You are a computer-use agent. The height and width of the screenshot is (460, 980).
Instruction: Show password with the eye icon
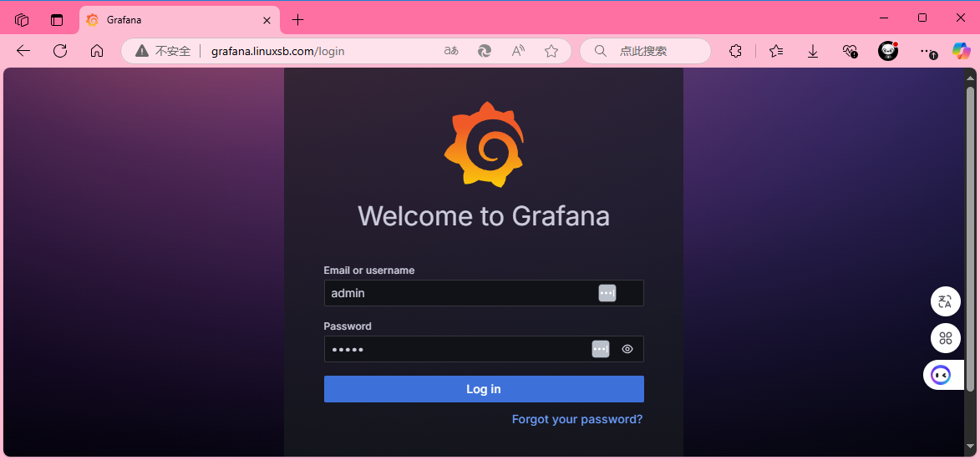coord(627,349)
